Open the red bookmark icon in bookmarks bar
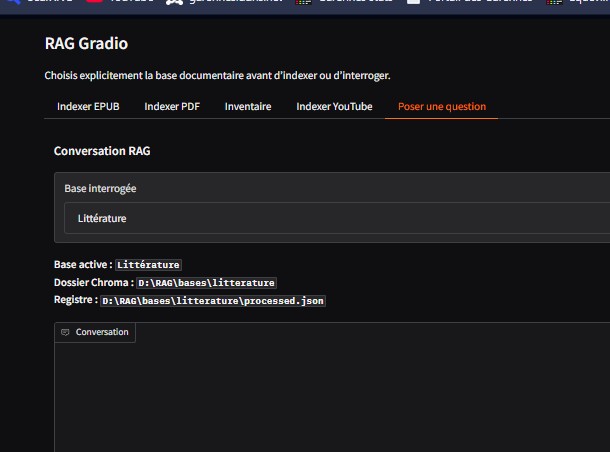Screen dimensions: 610x452 (94, 2)
